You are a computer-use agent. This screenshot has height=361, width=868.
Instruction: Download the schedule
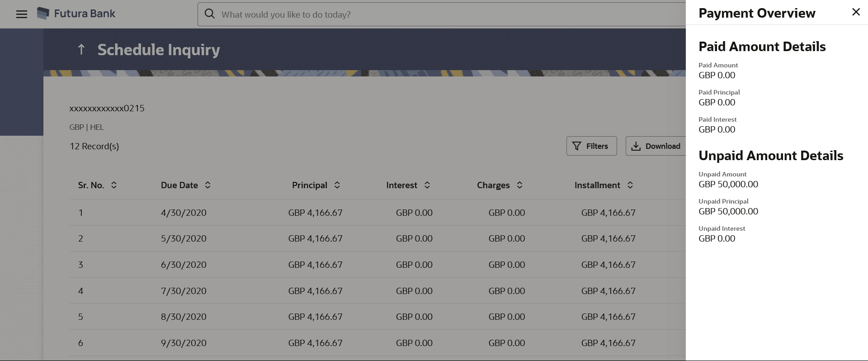coord(656,146)
